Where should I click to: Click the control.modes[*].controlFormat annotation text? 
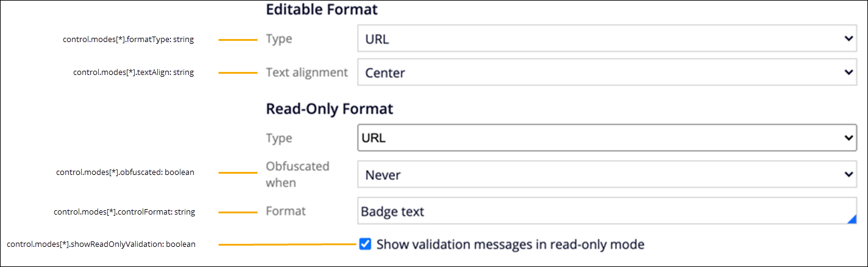click(124, 212)
